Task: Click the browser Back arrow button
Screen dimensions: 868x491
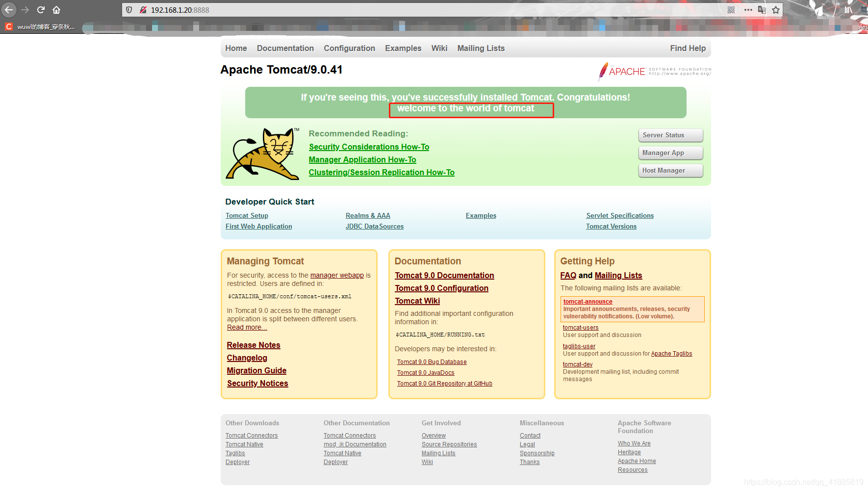Action: [9, 10]
